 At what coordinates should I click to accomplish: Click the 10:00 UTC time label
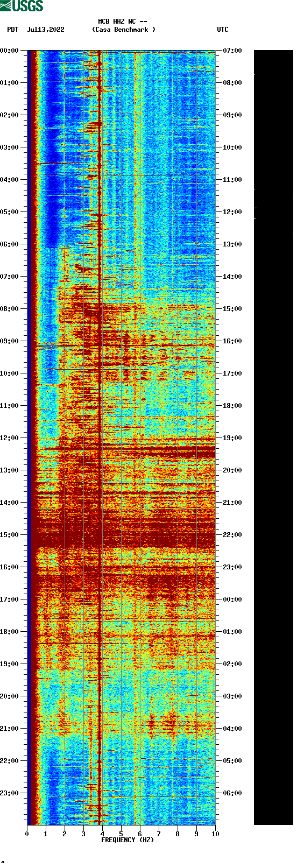coord(232,147)
